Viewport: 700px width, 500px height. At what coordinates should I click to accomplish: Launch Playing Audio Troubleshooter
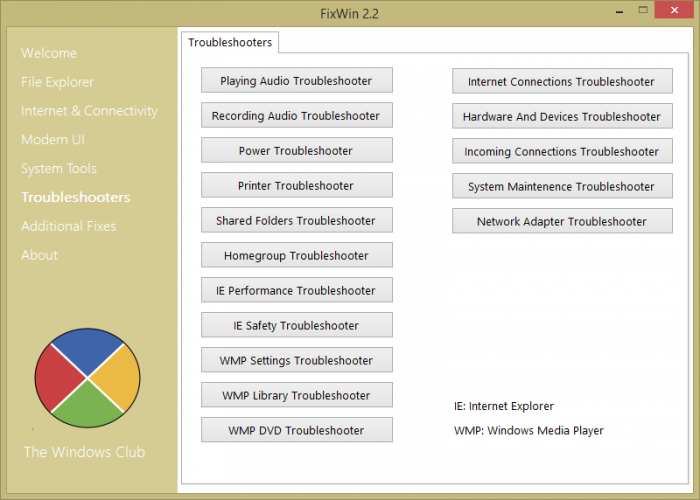coord(297,80)
